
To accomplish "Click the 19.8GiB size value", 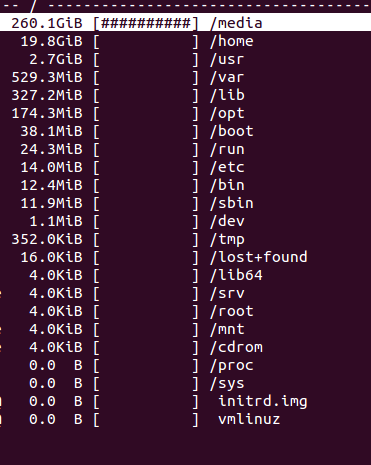I will tap(51, 41).
